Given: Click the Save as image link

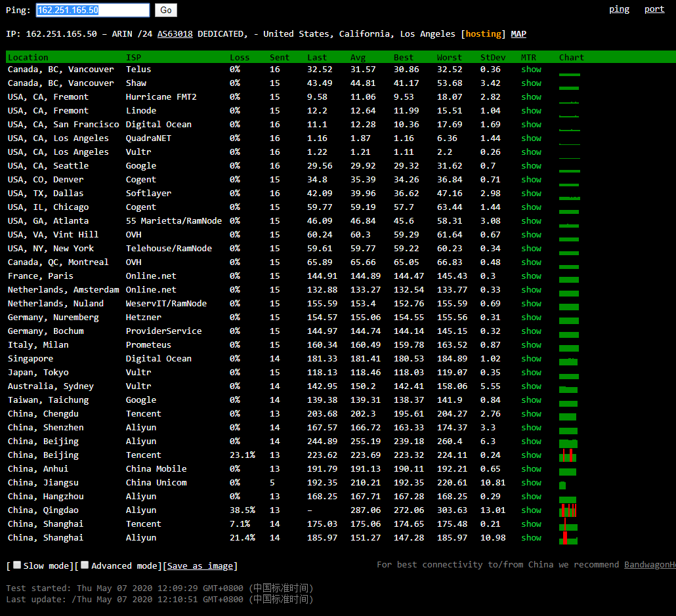Looking at the screenshot, I should [200, 566].
